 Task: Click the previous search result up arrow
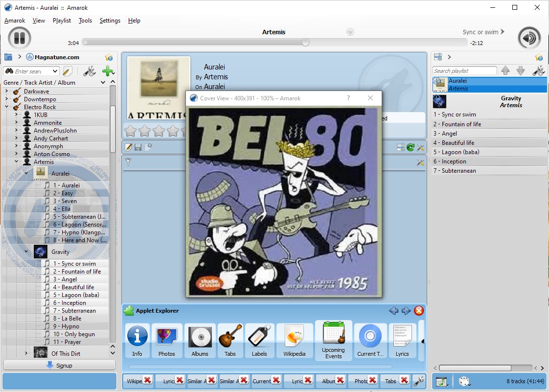(505, 71)
